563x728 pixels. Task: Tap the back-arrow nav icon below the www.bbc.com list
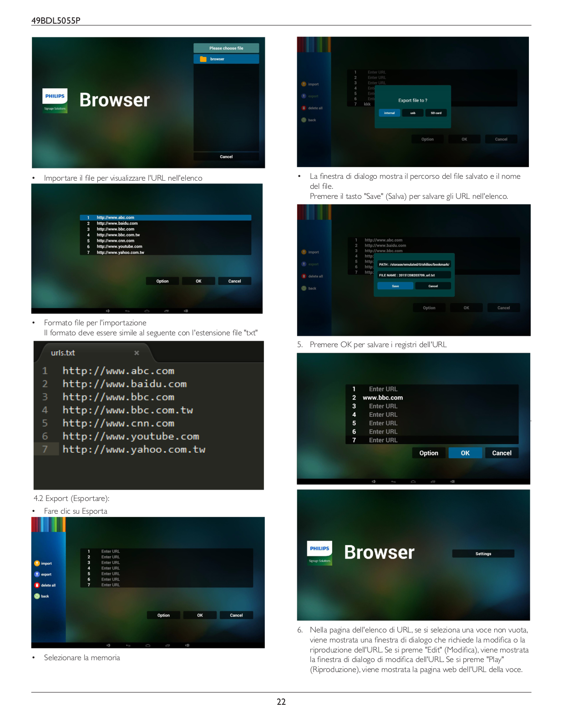click(394, 481)
